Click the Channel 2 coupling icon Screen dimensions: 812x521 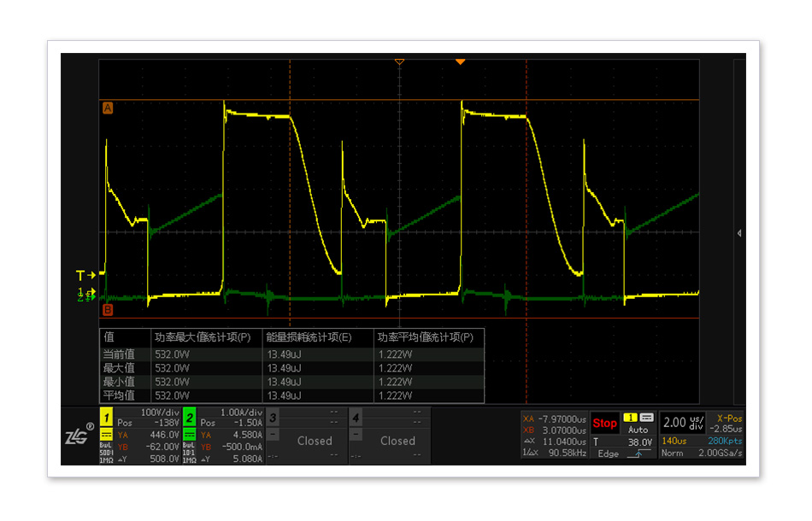click(x=189, y=435)
